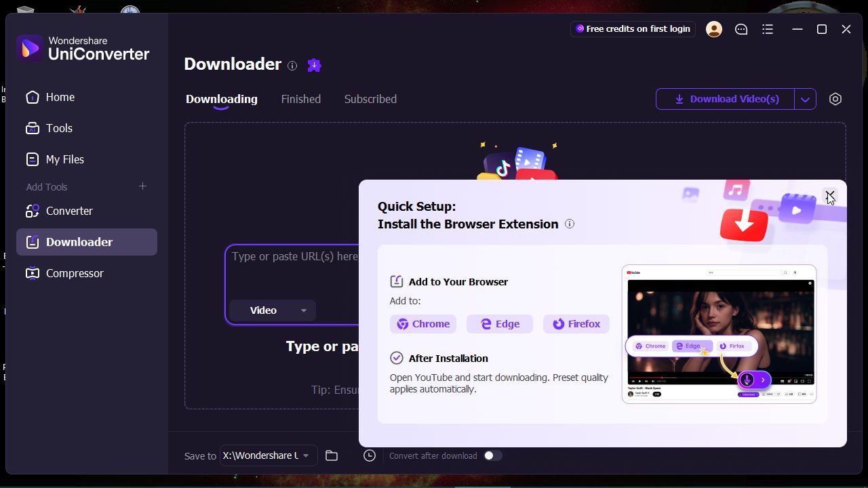Open the Video format dropdown

(273, 310)
